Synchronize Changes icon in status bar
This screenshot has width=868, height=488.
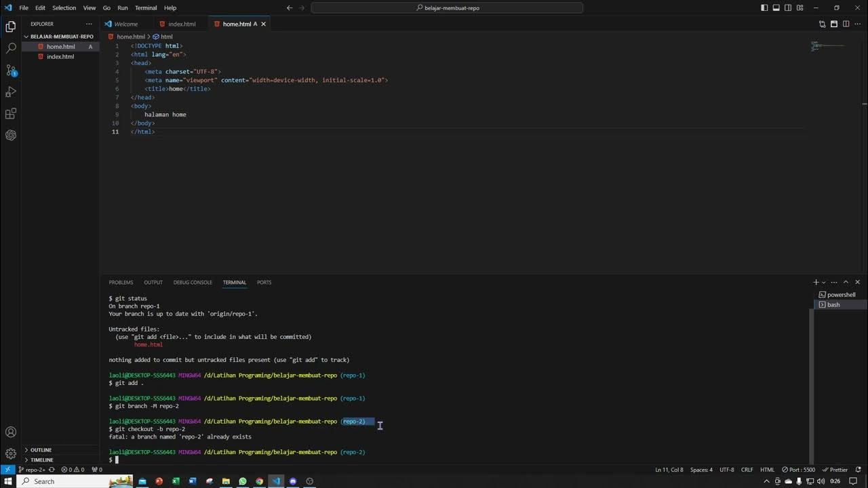[x=52, y=470]
